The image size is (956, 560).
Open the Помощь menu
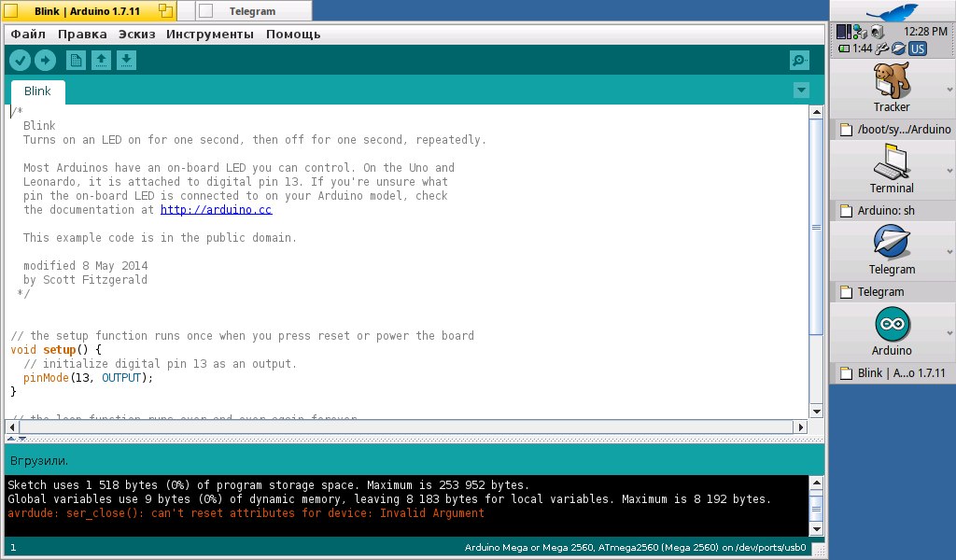293,35
